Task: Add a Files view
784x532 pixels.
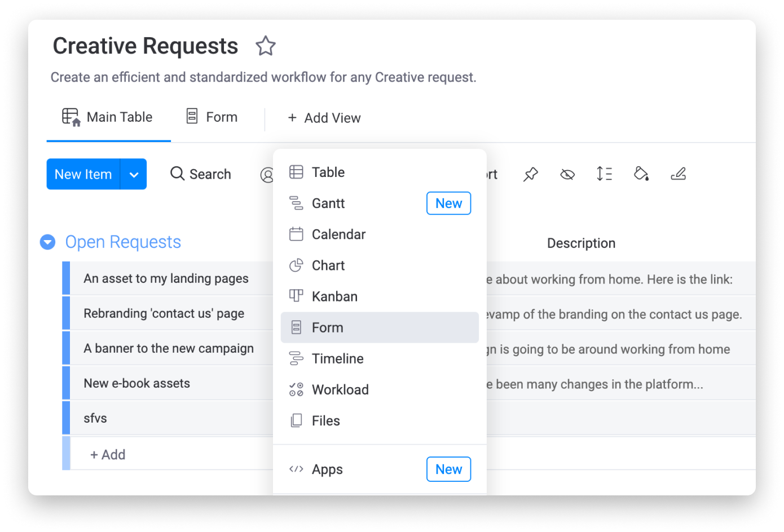Action: pyautogui.click(x=380, y=420)
